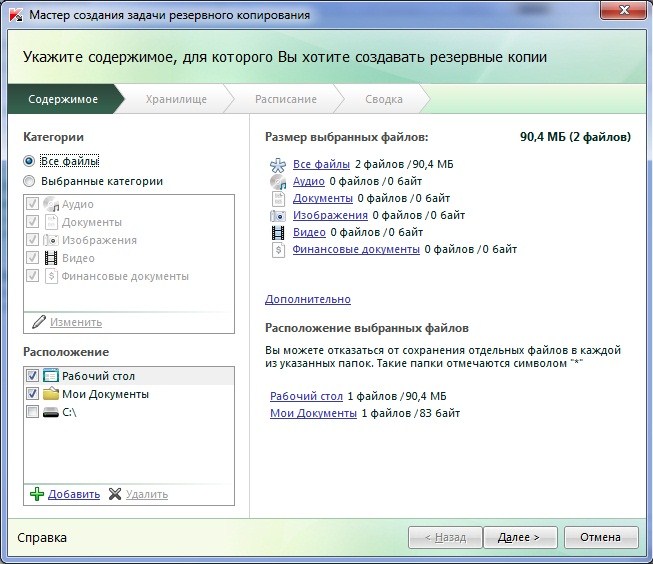Screen dimensions: 653x564
Task: Open the Мои Документы link under file locations
Action: (x=313, y=413)
